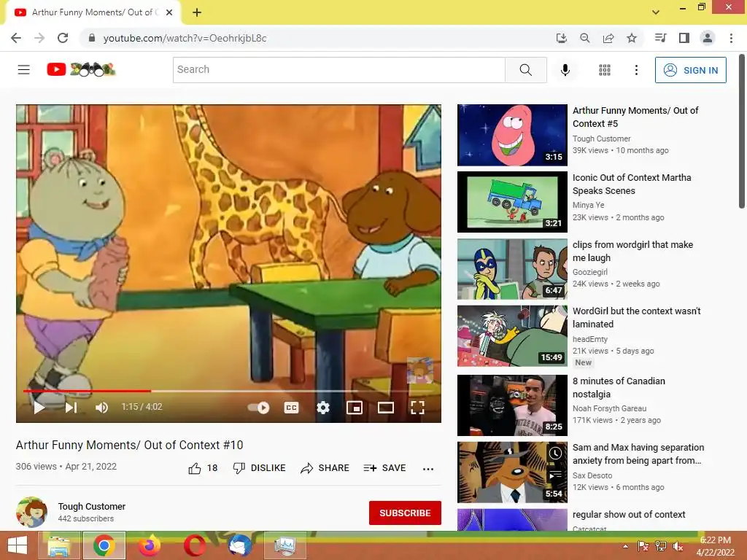Open Chrome three-dot menu
The height and width of the screenshot is (560, 747).
click(x=731, y=38)
